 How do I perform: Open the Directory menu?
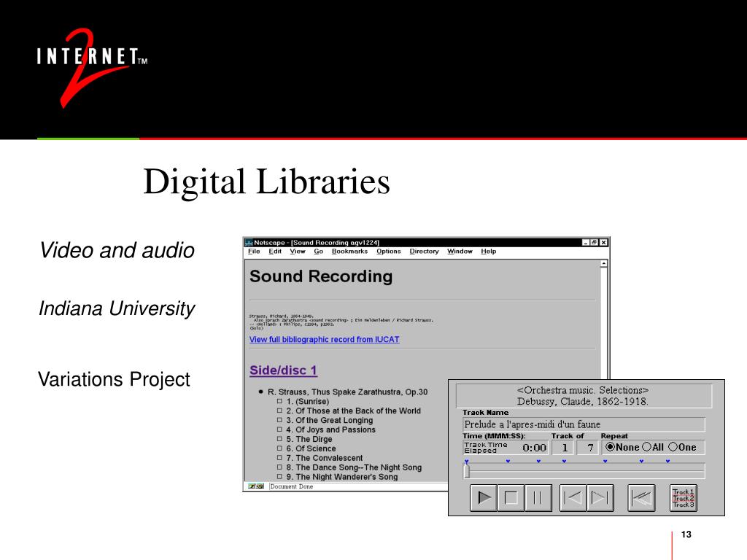[424, 252]
